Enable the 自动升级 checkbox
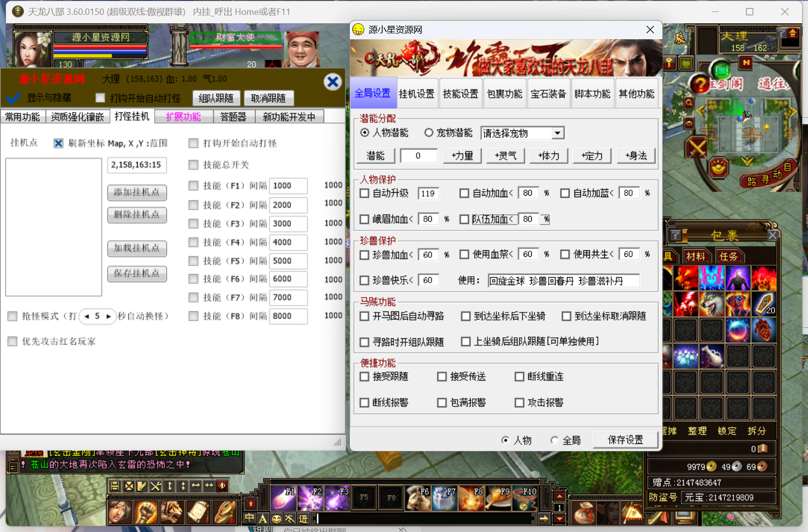The image size is (808, 532). click(365, 193)
